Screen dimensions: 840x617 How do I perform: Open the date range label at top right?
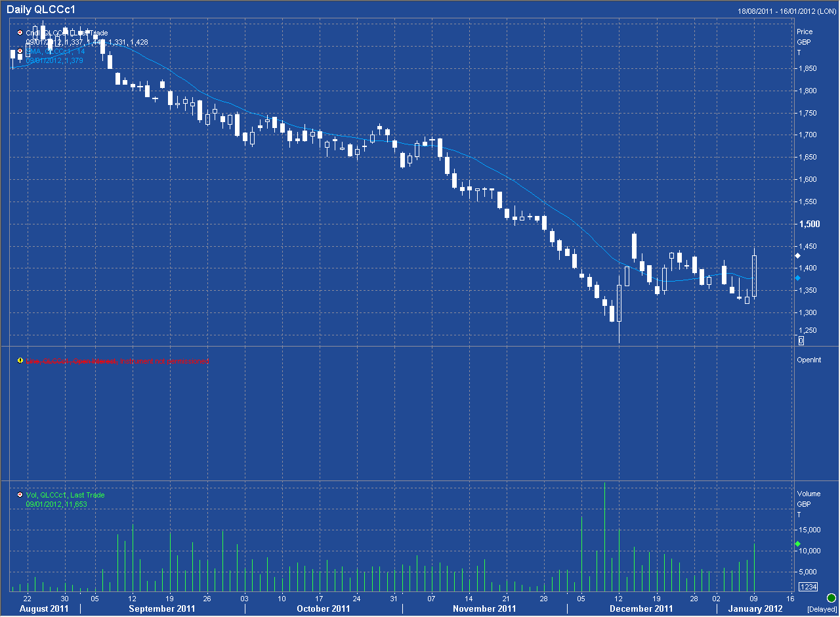pos(787,11)
